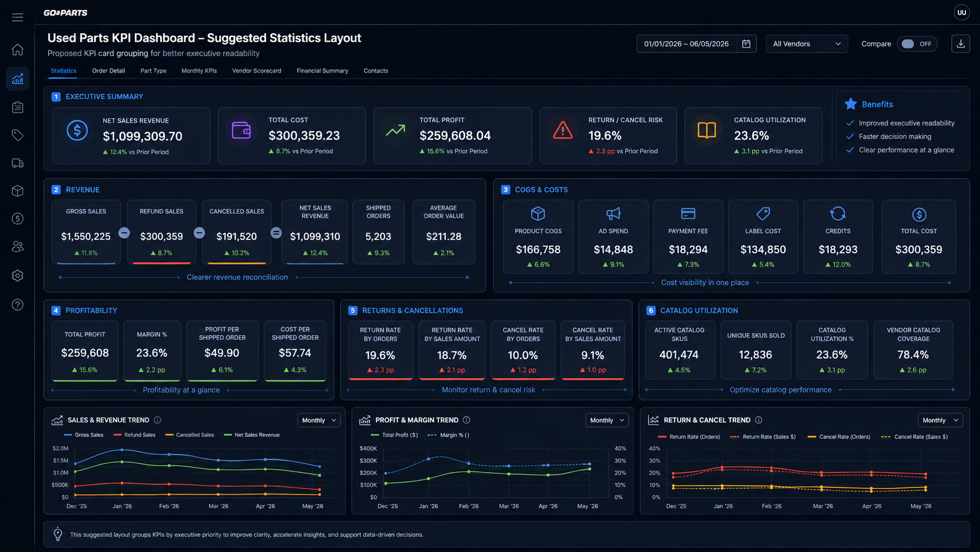Click the sidebar help question icon

[18, 304]
